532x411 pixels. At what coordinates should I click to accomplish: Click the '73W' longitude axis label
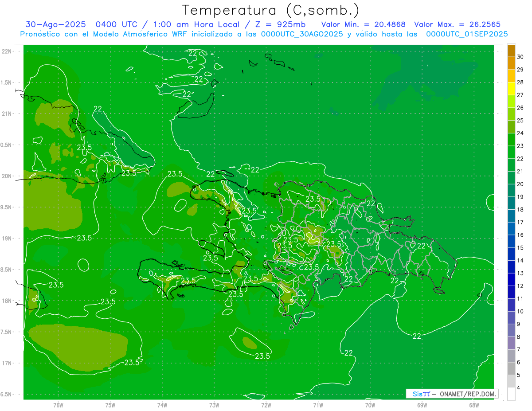point(214,405)
